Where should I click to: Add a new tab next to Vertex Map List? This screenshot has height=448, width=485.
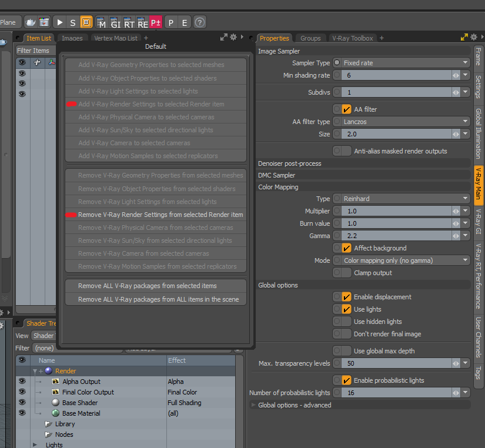tap(146, 38)
